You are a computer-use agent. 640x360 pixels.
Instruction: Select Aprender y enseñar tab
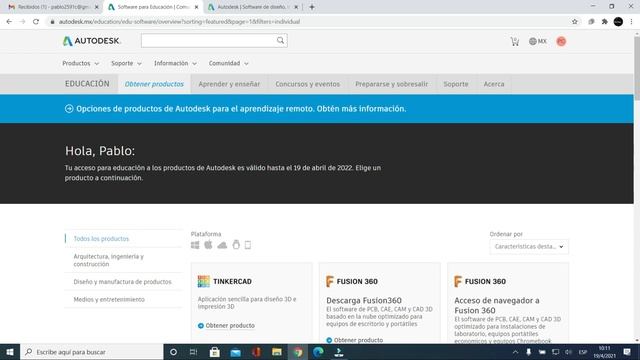click(229, 84)
